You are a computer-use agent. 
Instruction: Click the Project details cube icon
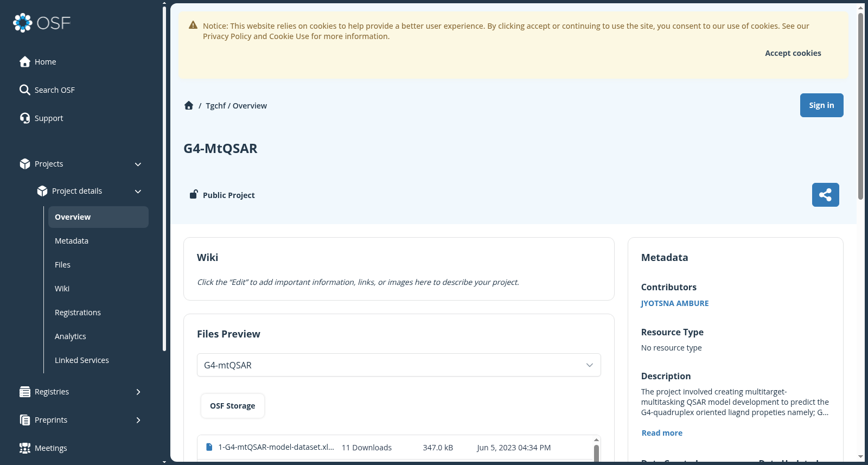[42, 191]
